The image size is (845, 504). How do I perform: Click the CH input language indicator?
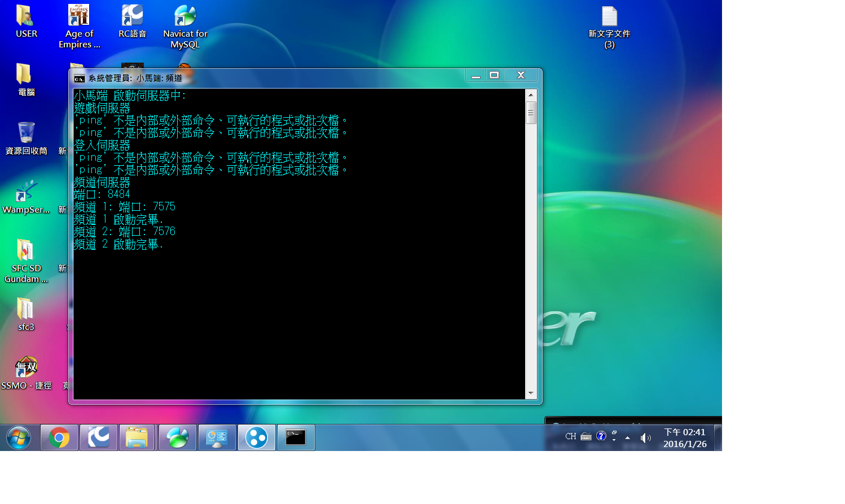pyautogui.click(x=570, y=436)
